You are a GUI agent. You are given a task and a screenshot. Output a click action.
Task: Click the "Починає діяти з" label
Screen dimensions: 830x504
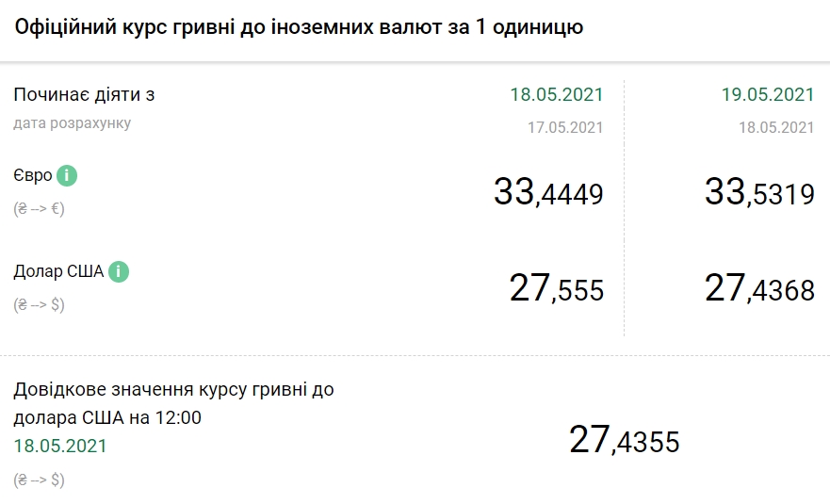coord(83,95)
